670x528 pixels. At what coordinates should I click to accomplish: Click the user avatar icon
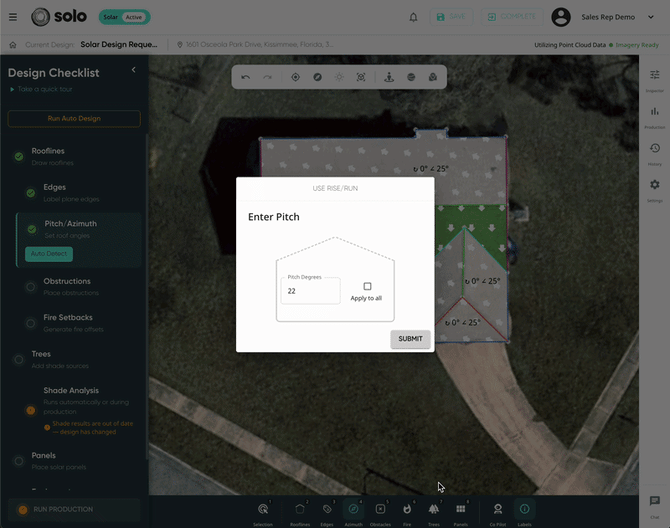click(561, 17)
